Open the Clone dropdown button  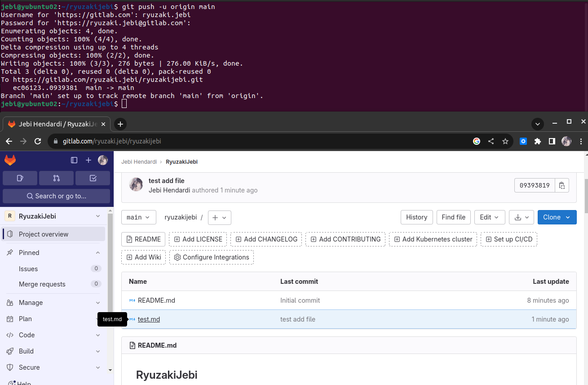click(557, 217)
